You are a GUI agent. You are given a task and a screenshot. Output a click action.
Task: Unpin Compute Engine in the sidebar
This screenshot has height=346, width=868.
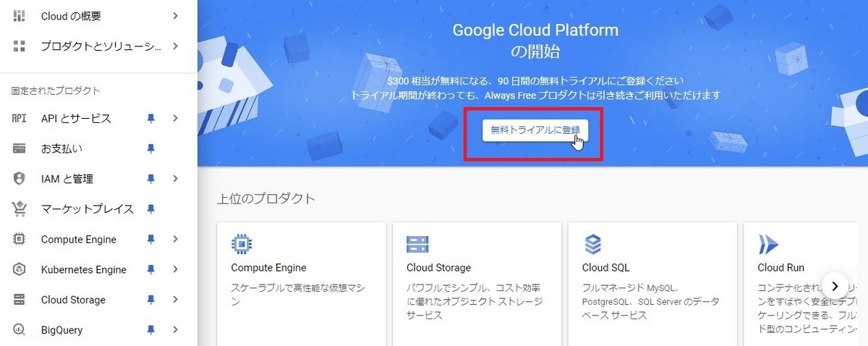(150, 240)
